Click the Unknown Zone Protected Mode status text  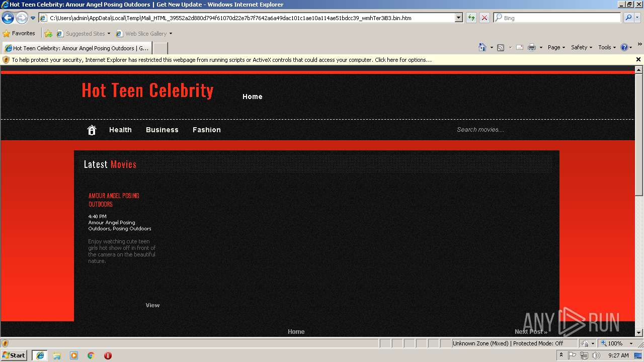click(508, 343)
